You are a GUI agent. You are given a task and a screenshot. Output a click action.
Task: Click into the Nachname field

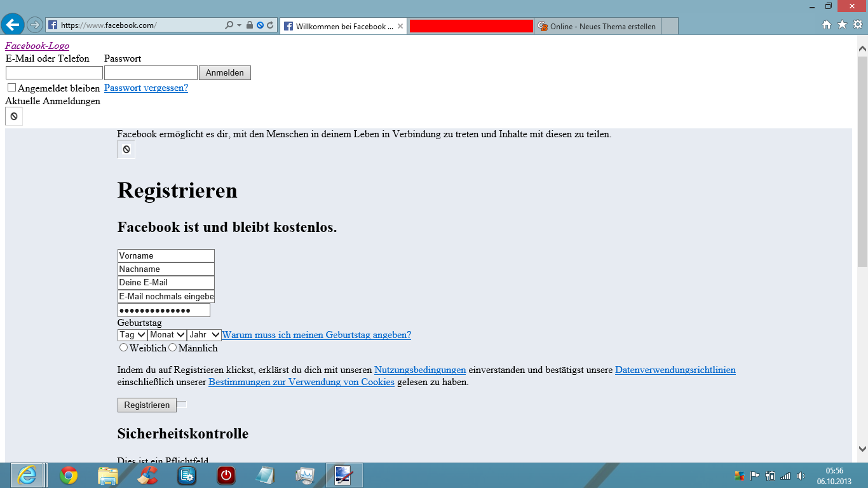tap(166, 269)
